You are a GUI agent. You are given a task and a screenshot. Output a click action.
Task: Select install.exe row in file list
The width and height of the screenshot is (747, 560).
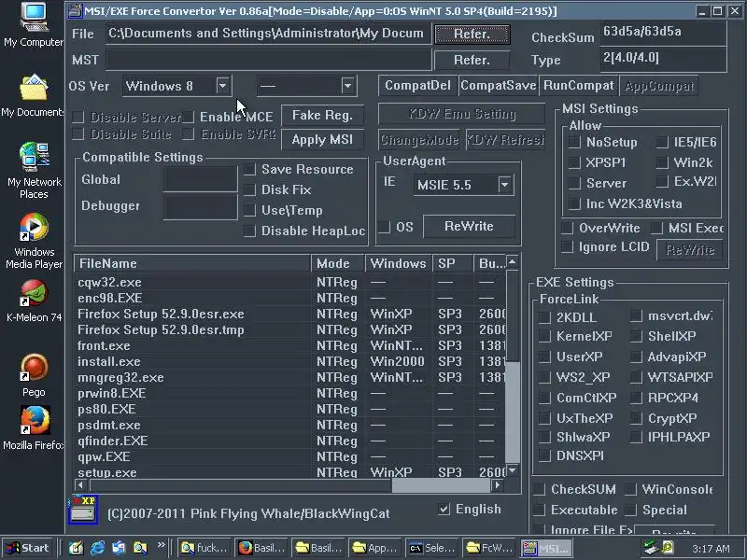point(289,362)
